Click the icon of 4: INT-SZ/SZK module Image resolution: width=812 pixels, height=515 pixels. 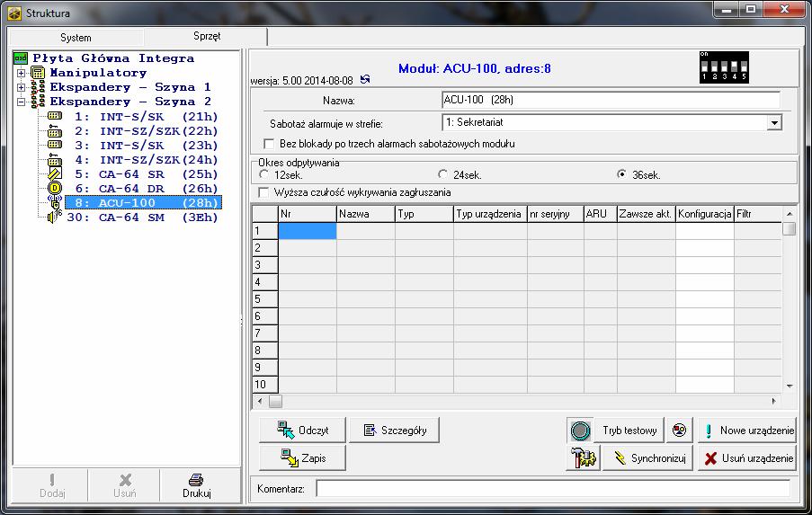(54, 159)
